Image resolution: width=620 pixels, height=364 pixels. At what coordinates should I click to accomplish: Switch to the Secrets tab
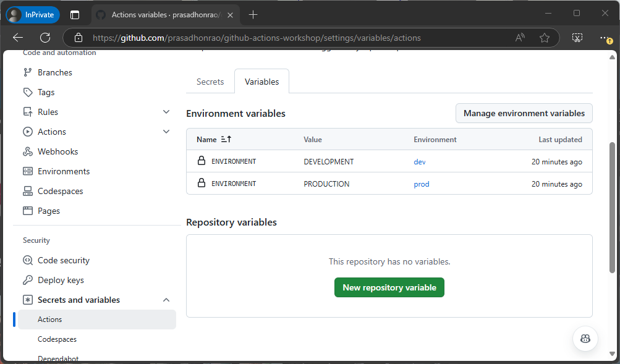click(x=210, y=81)
